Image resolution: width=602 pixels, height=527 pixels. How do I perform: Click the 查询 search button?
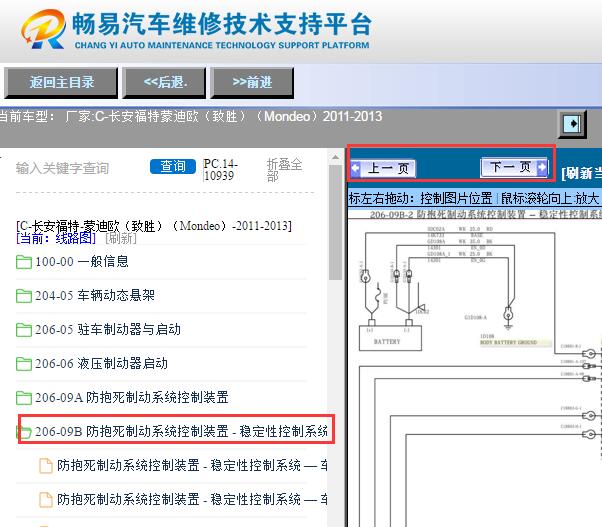172,166
